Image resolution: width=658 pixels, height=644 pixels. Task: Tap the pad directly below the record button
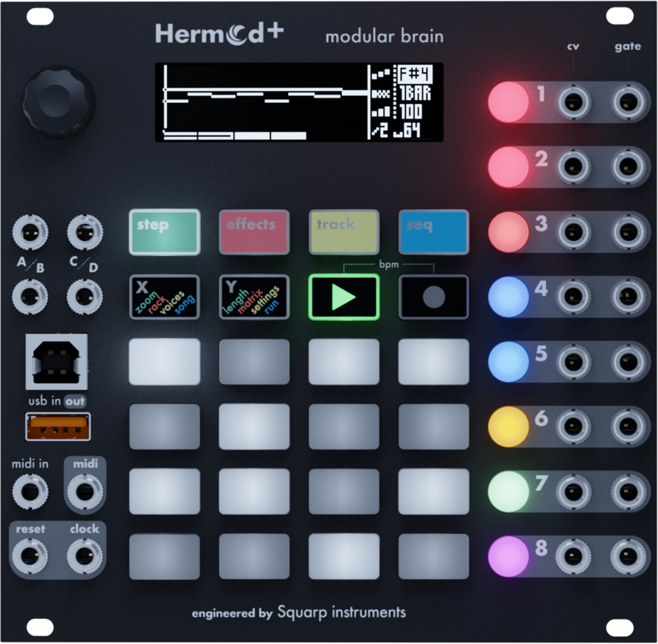click(433, 362)
